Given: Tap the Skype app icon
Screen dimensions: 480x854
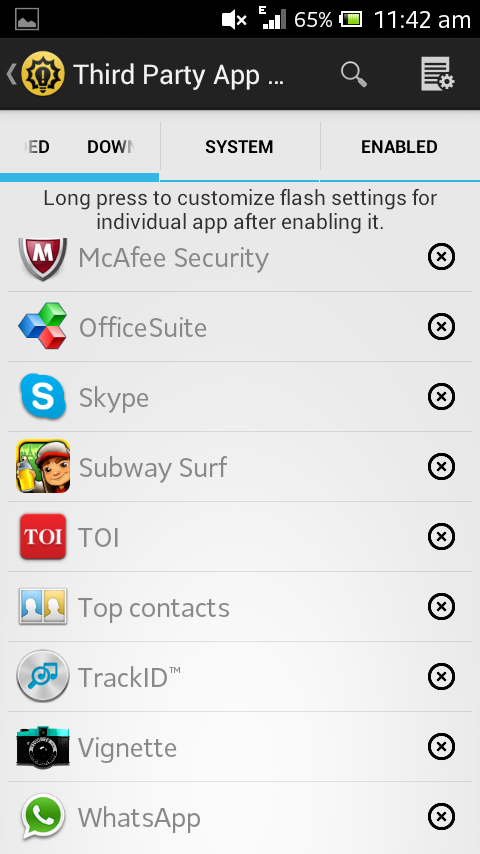Looking at the screenshot, I should (x=43, y=396).
